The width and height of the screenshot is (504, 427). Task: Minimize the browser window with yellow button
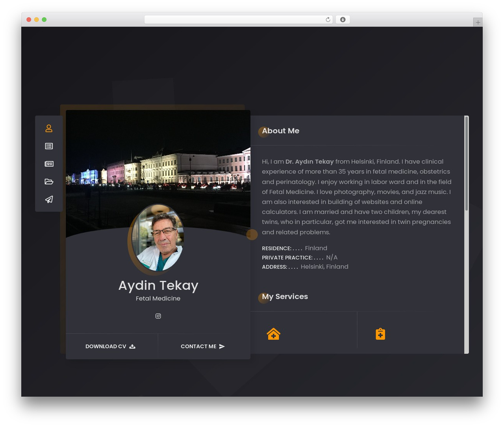pos(36,20)
